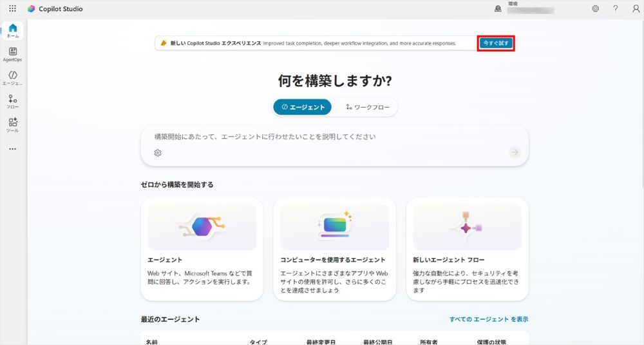Image resolution: width=644 pixels, height=345 pixels.
Task: Click the ゼロから構築を開始する heading
Action: (177, 184)
